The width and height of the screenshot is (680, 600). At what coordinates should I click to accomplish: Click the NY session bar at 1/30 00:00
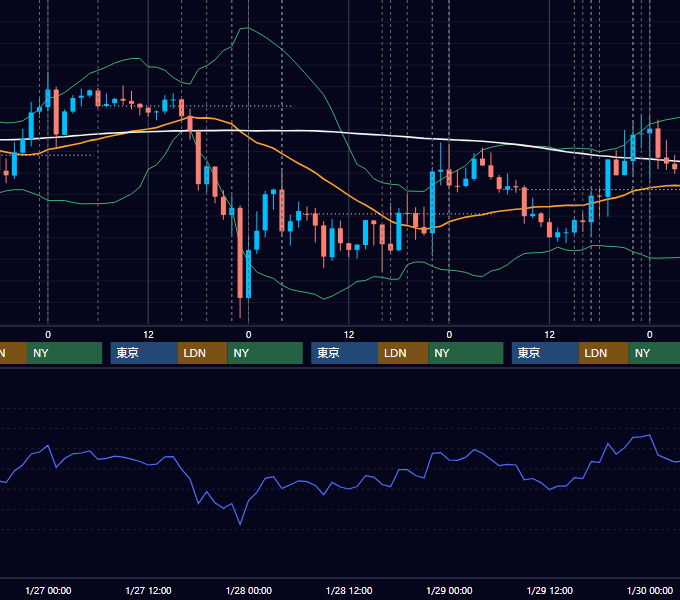(654, 353)
